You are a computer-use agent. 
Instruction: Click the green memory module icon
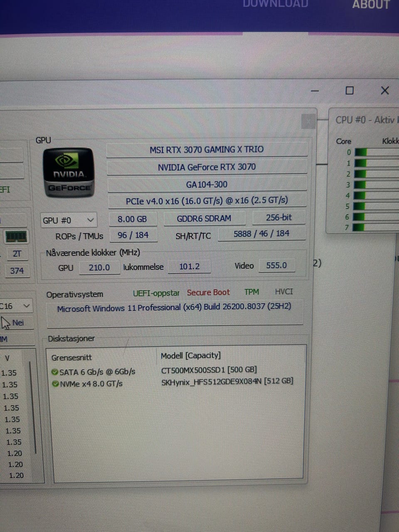coord(16,236)
